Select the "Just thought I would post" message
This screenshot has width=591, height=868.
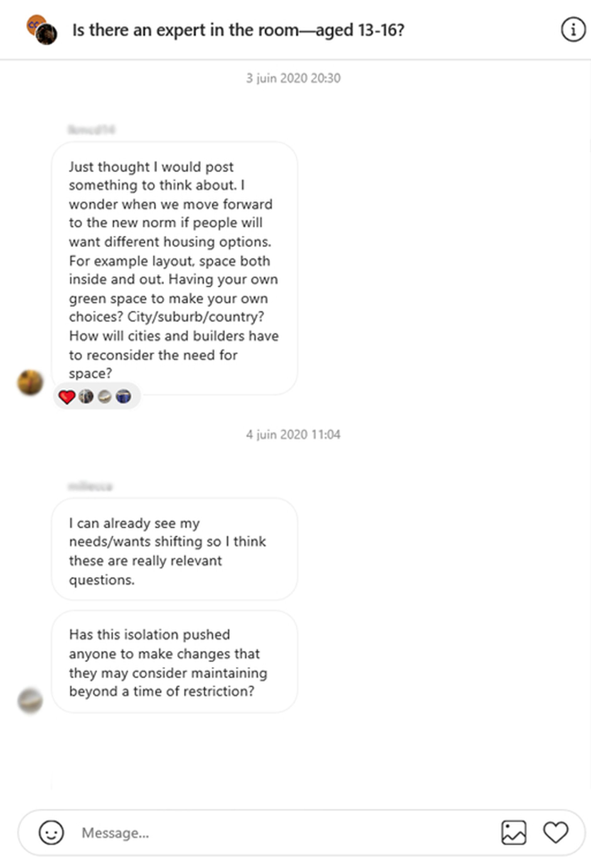click(174, 269)
